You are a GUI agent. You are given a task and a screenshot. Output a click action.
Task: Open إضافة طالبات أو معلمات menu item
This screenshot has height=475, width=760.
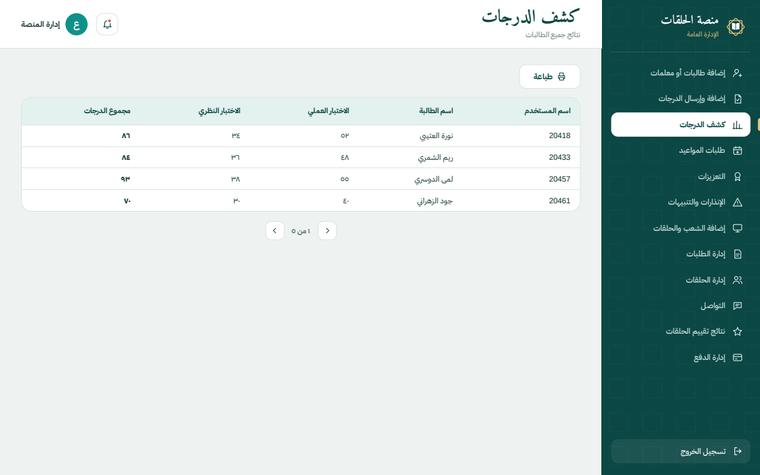click(x=681, y=73)
